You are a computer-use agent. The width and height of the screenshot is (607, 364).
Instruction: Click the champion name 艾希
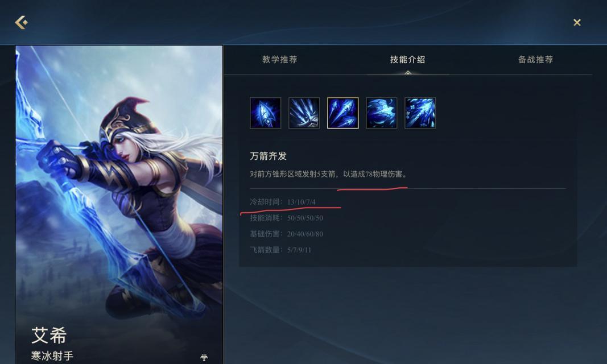[x=49, y=335]
